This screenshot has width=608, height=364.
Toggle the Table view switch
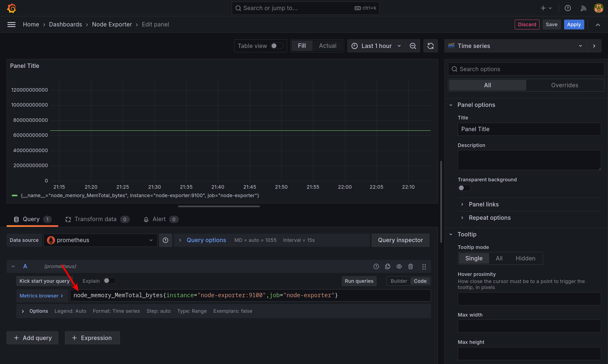[x=277, y=46]
